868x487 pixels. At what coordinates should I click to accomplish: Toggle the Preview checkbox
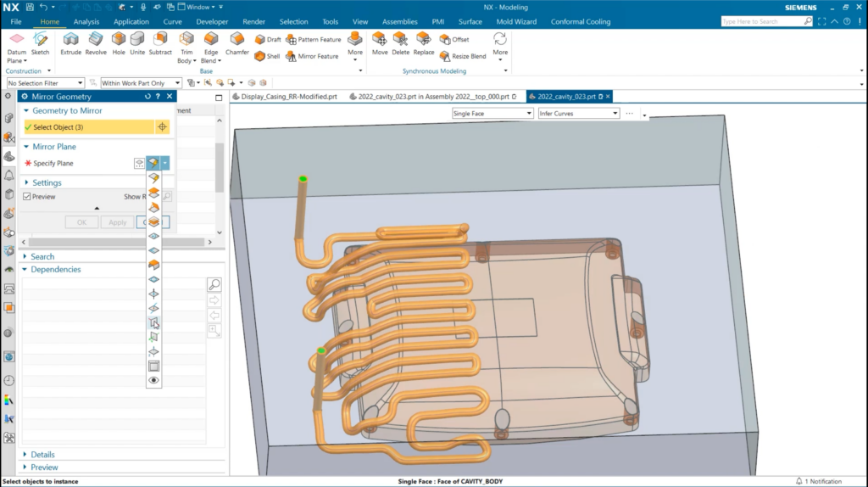27,196
